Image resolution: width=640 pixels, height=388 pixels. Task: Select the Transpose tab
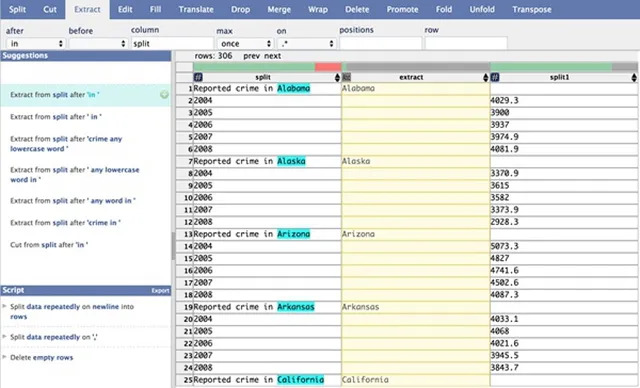coord(532,9)
